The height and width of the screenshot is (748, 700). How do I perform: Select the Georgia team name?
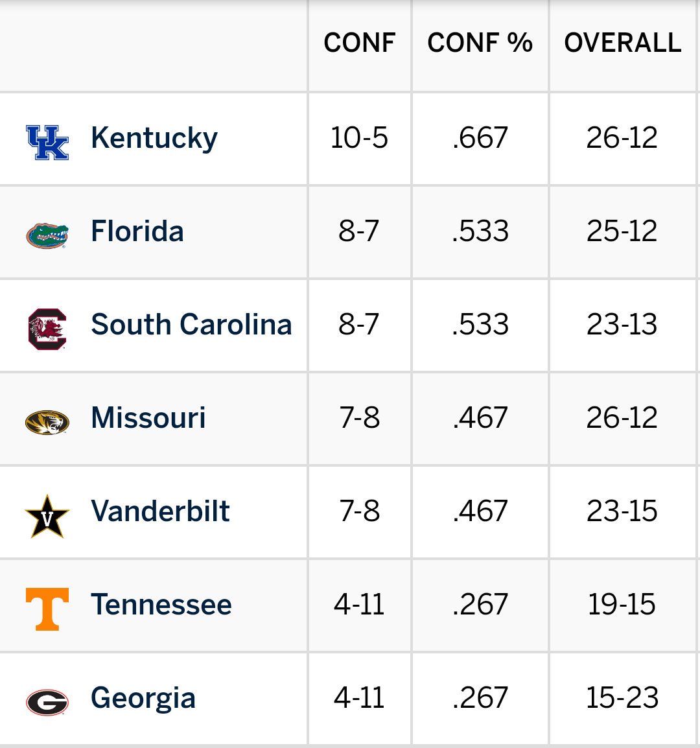tap(143, 698)
